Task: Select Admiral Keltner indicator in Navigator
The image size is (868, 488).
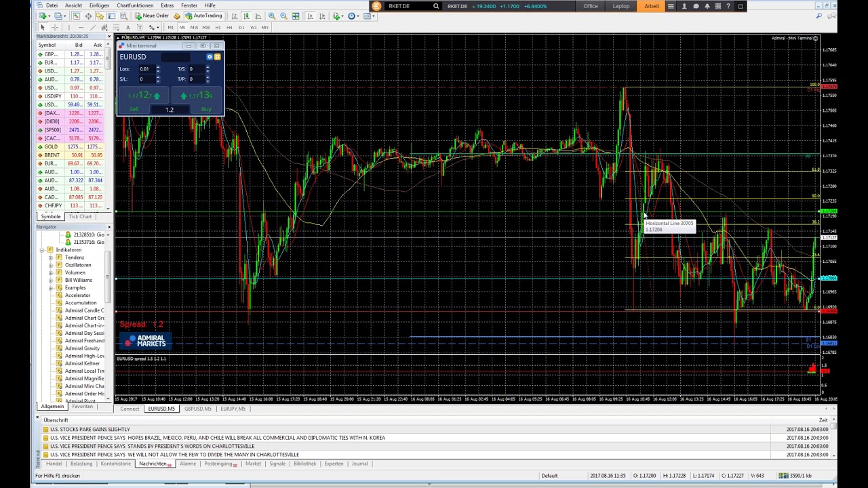Action: pos(82,363)
